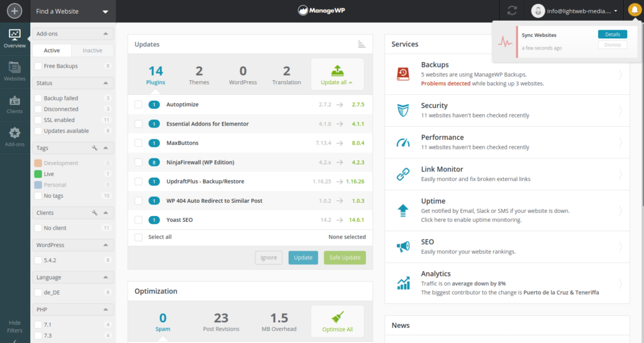Click the Clients wrench icon

[x=94, y=212]
